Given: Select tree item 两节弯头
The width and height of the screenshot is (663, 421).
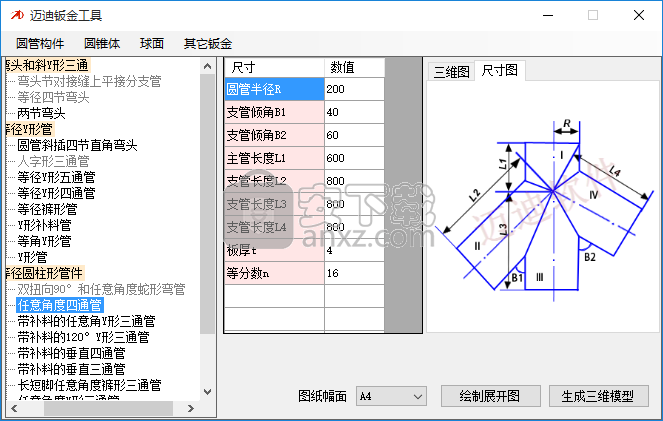Looking at the screenshot, I should tap(41, 113).
